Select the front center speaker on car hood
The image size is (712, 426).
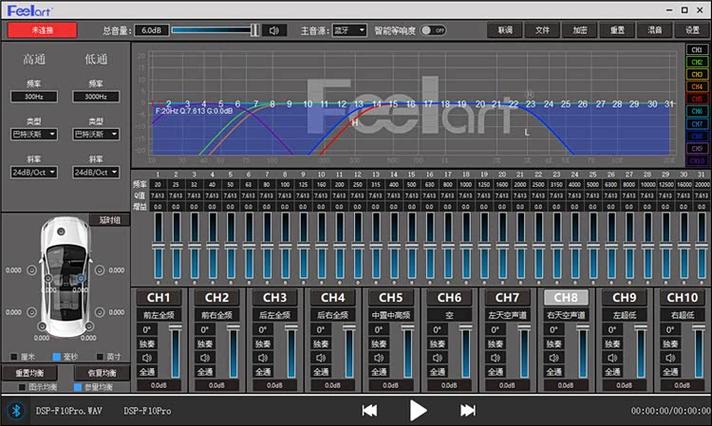[x=61, y=232]
